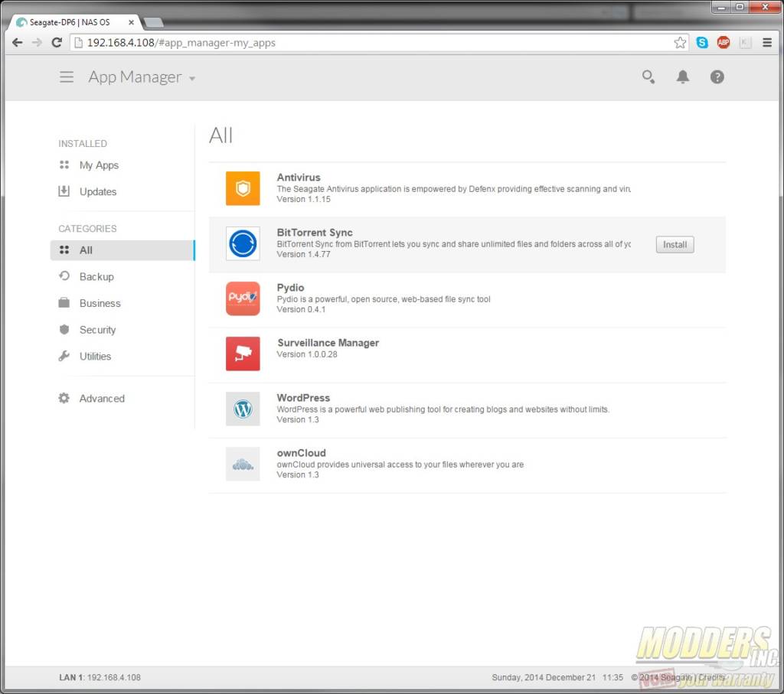The height and width of the screenshot is (694, 784).
Task: Click the Pydio description text
Action: pos(384,298)
